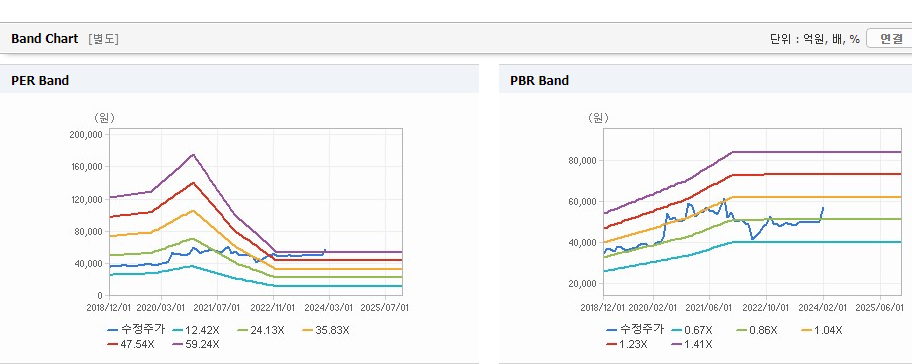This screenshot has width=912, height=364.
Task: Click 2021/07/01 x-axis label in PER chart
Action: (x=217, y=307)
